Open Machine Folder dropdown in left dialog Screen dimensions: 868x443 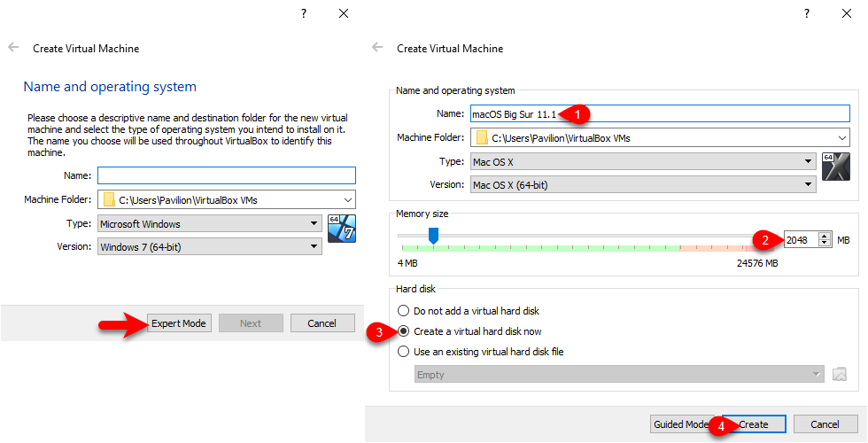click(227, 200)
